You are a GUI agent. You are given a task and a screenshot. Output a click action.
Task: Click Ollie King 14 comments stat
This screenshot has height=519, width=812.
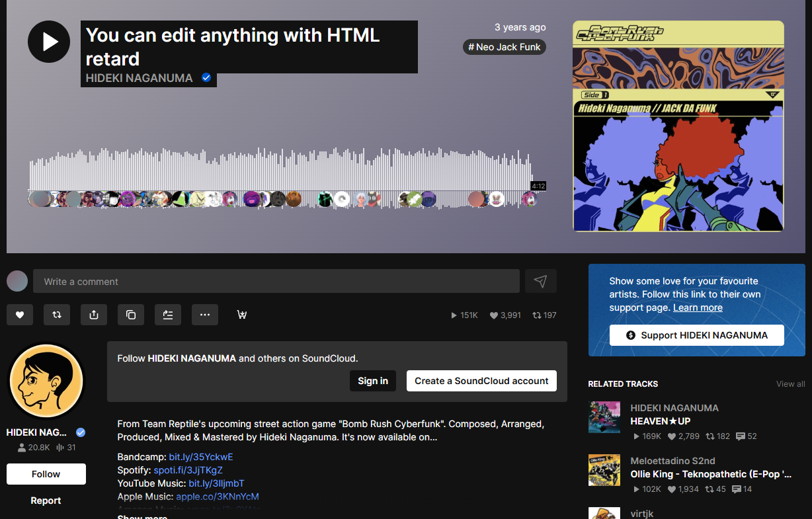tap(741, 489)
